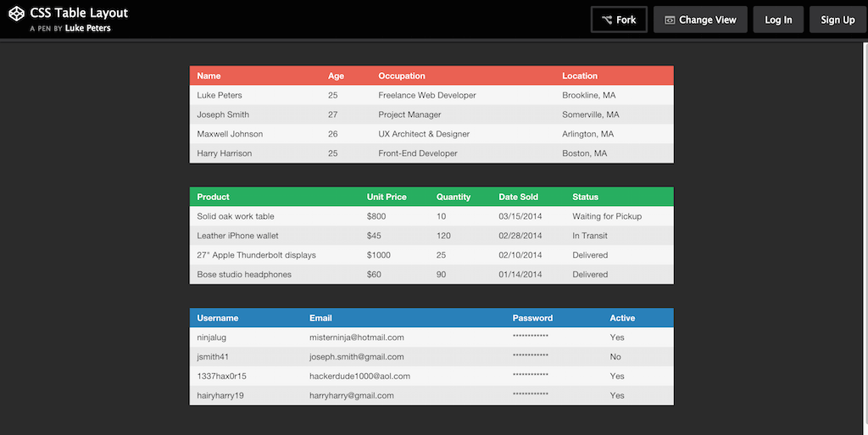This screenshot has height=435, width=868.
Task: Click the Unit Price column header
Action: click(387, 197)
